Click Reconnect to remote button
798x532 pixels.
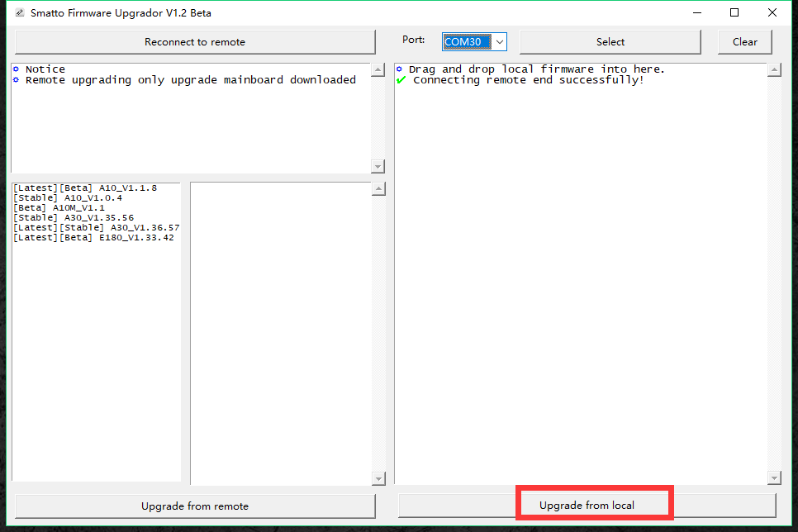(195, 42)
